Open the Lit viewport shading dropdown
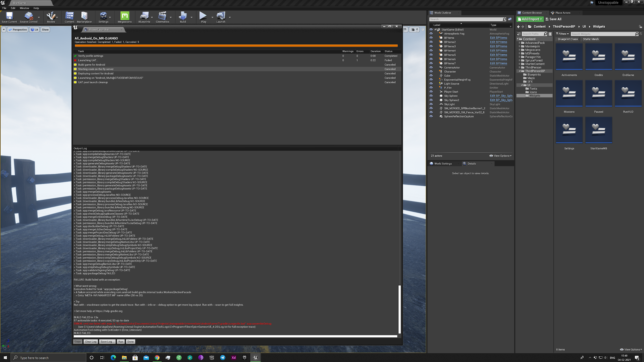The width and height of the screenshot is (644, 362). click(x=34, y=30)
